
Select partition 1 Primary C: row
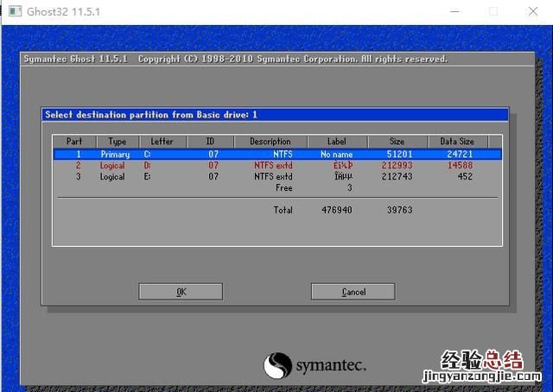point(276,154)
